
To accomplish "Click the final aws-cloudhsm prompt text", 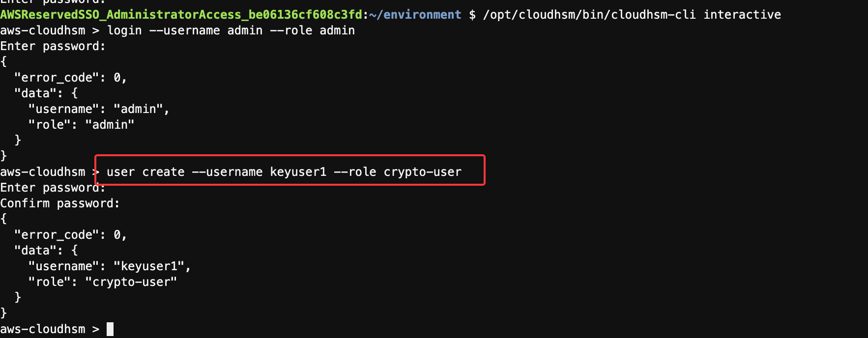I will click(x=43, y=329).
